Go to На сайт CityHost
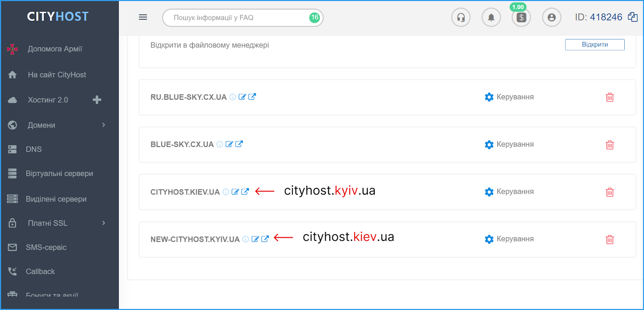This screenshot has height=310, width=644. point(57,75)
